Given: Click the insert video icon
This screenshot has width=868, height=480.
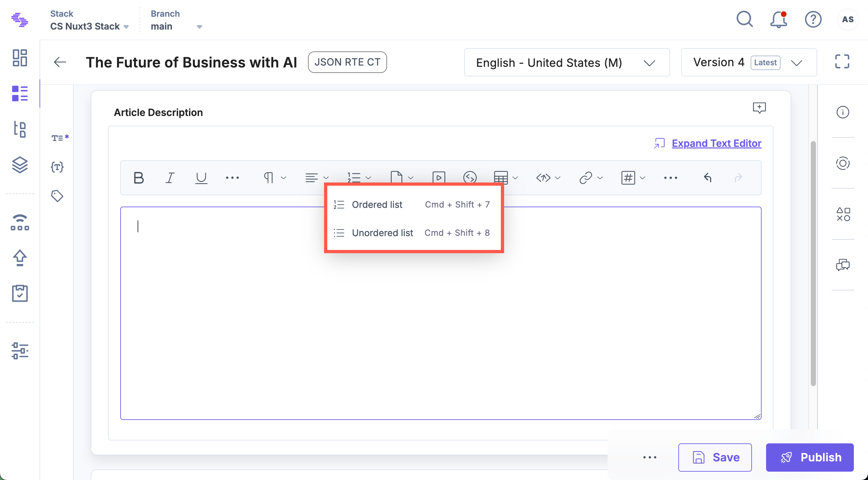Looking at the screenshot, I should [x=439, y=177].
